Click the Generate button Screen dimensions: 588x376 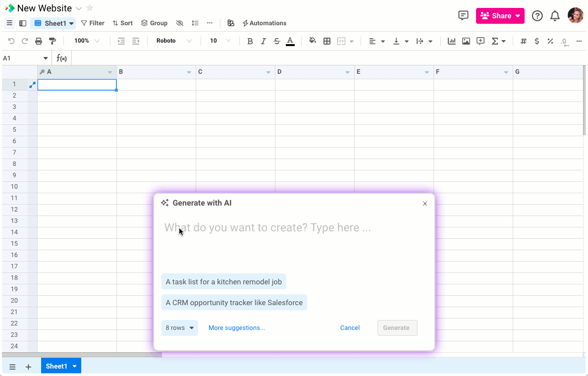point(397,327)
